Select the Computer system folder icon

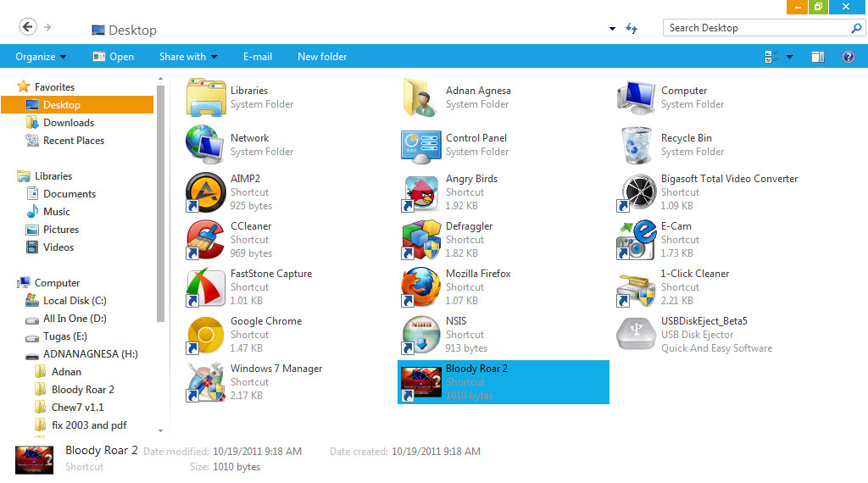click(x=636, y=97)
